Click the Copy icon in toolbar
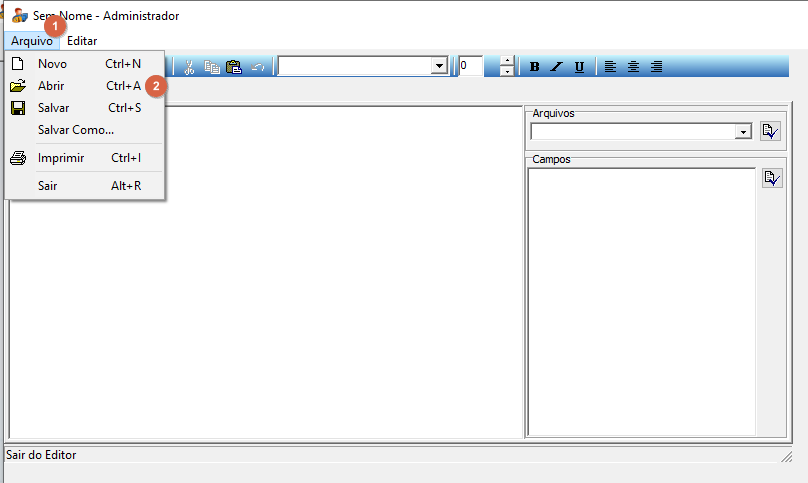808x483 pixels. click(x=212, y=67)
